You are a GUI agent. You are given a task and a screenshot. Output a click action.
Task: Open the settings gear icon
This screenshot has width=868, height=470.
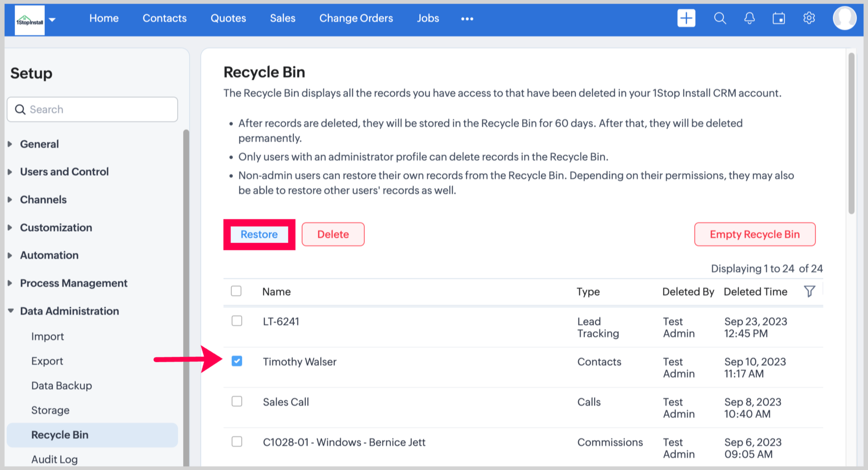pos(809,18)
